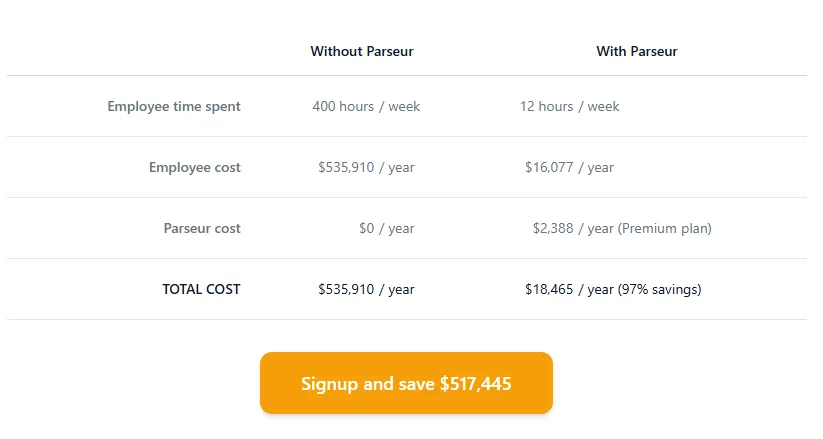Image resolution: width=823 pixels, height=439 pixels.
Task: Select the TOTAL COST row label
Action: [201, 289]
